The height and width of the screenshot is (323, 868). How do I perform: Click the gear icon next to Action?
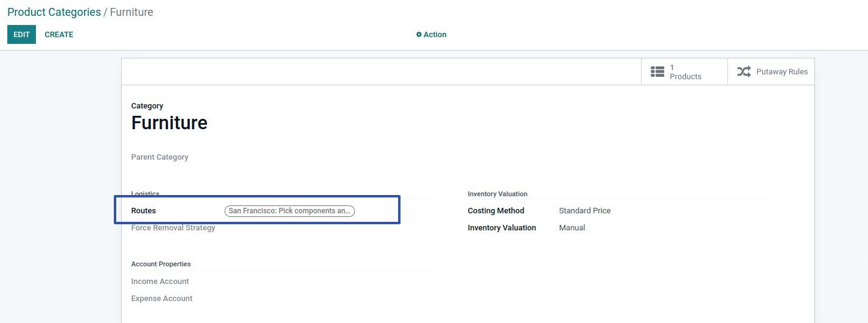point(419,35)
